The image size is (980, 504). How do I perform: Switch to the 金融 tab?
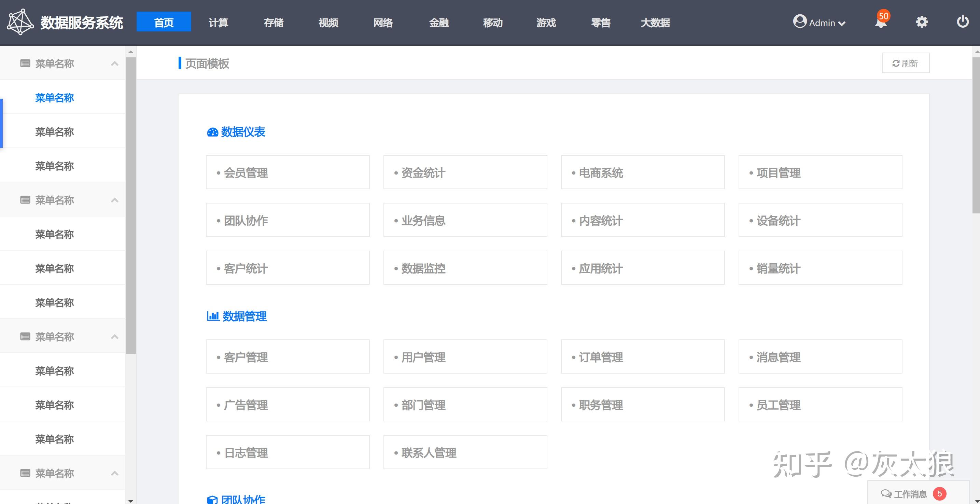coord(439,23)
